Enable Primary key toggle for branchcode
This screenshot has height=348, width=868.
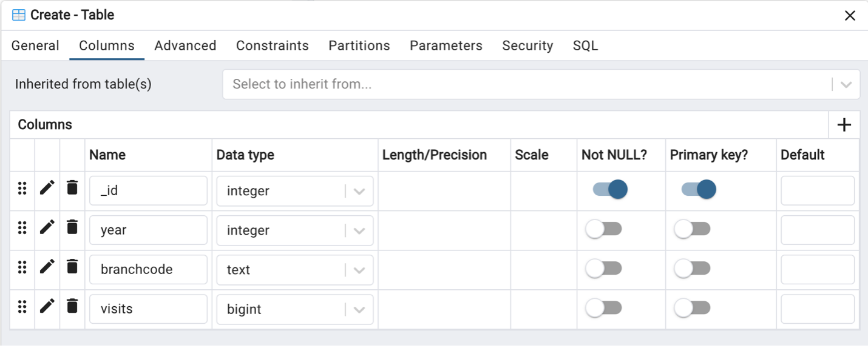[692, 269]
